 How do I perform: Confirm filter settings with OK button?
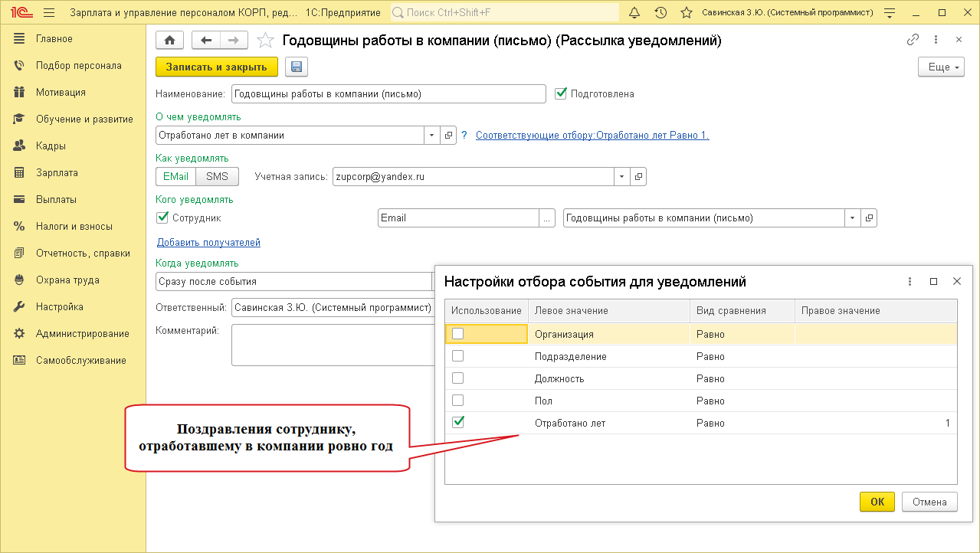pos(877,502)
